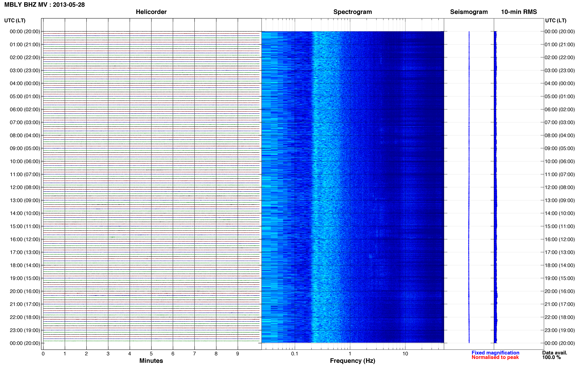The height and width of the screenshot is (368, 588).
Task: Click right-side time label '12:00 (08:00)'
Action: (560, 187)
